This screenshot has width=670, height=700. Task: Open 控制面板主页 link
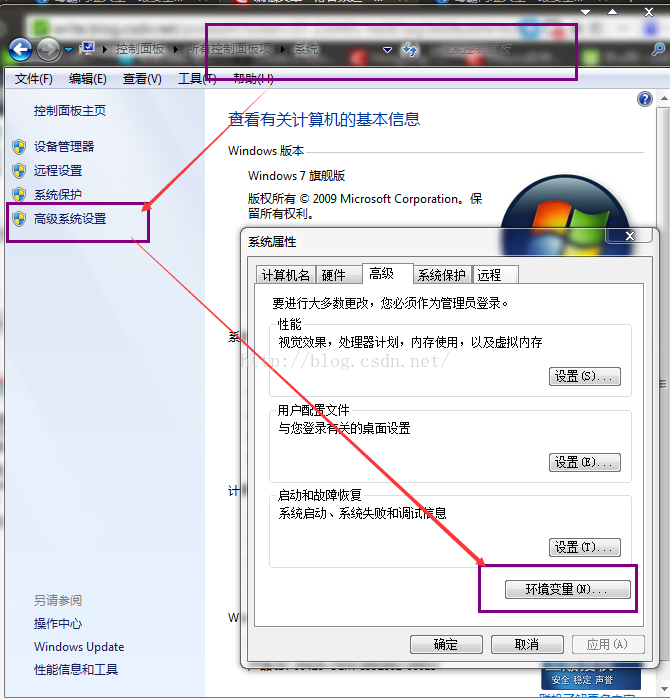coord(70,111)
